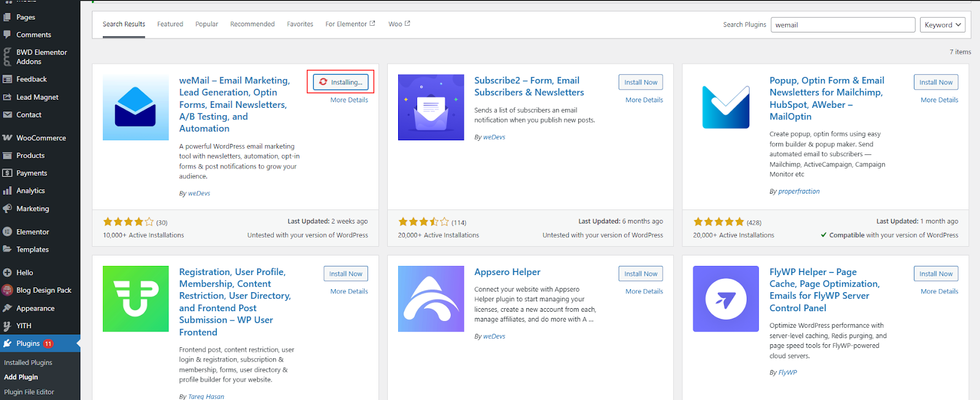Image resolution: width=980 pixels, height=400 pixels.
Task: Click the BWD Elementor Addons icon
Action: point(7,57)
